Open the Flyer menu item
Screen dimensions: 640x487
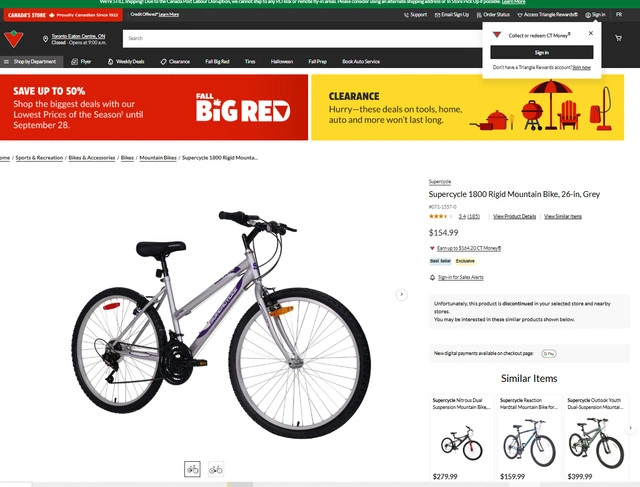point(81,62)
